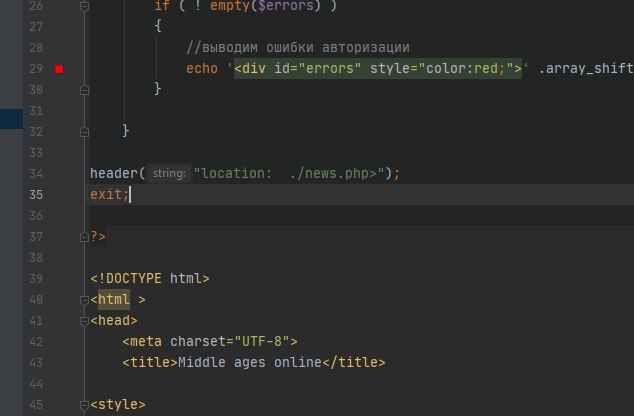This screenshot has width=634, height=416.
Task: Click the closing brace on line 32
Action: pyautogui.click(x=126, y=131)
